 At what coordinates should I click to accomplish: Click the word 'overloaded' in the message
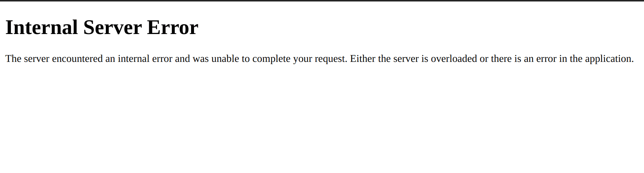[454, 59]
